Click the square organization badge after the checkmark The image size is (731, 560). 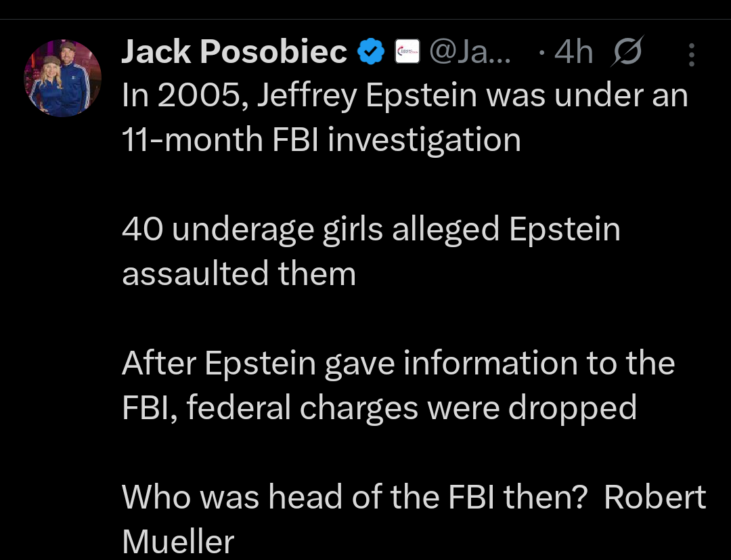[x=407, y=50]
